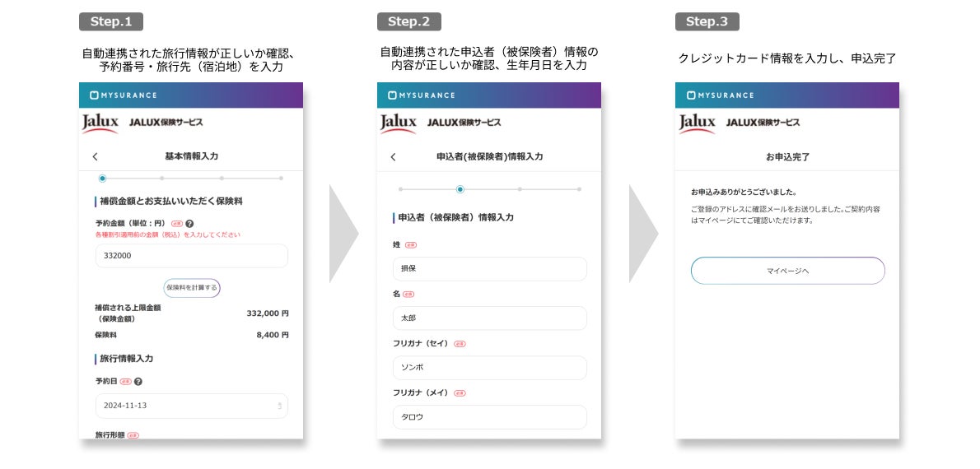Click the フリガナ（セイ） field containing ソンポ
The width and height of the screenshot is (980, 469).
pyautogui.click(x=489, y=368)
